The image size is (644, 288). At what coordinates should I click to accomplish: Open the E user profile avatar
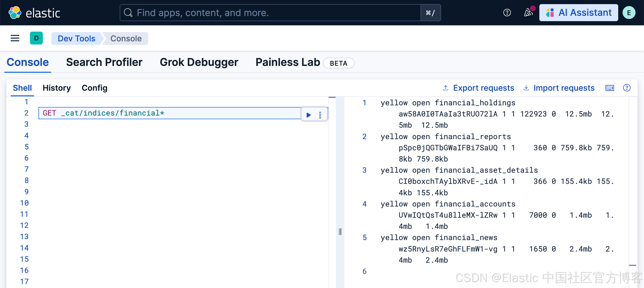[x=628, y=13]
